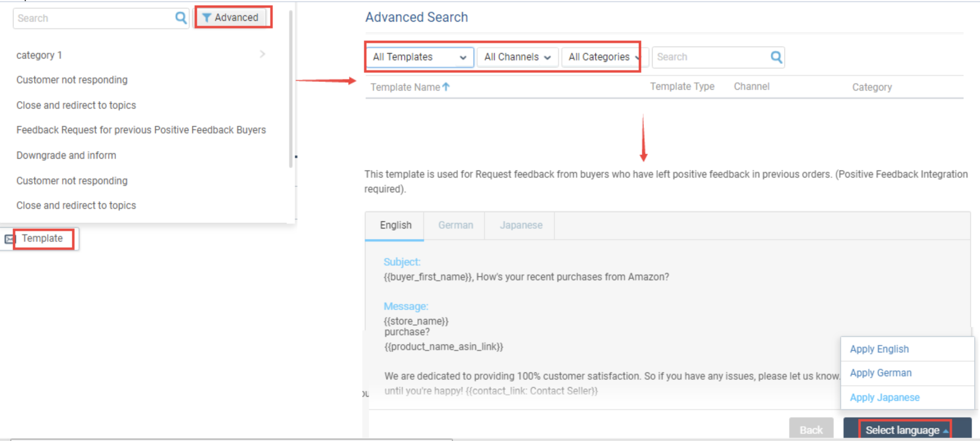
Task: Click the magnifier icon in left search box
Action: (181, 18)
